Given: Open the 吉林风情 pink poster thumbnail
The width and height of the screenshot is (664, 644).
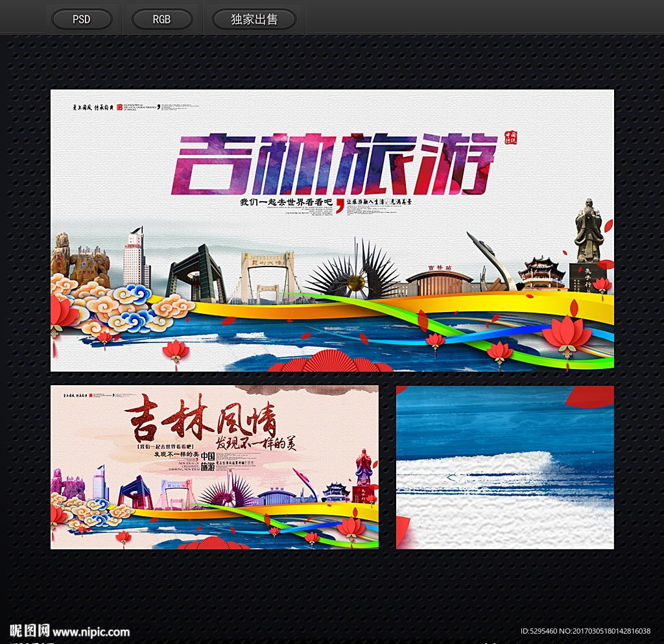Looking at the screenshot, I should [215, 467].
